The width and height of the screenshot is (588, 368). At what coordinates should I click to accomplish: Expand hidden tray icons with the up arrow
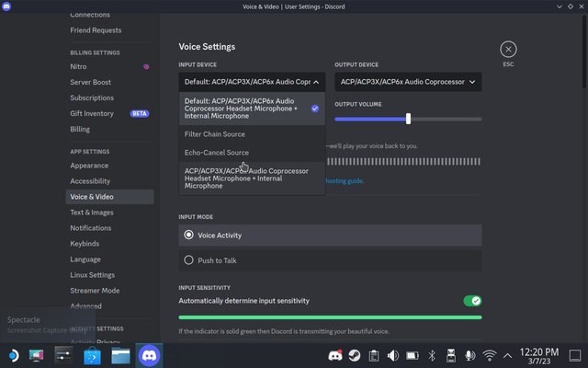(x=507, y=356)
